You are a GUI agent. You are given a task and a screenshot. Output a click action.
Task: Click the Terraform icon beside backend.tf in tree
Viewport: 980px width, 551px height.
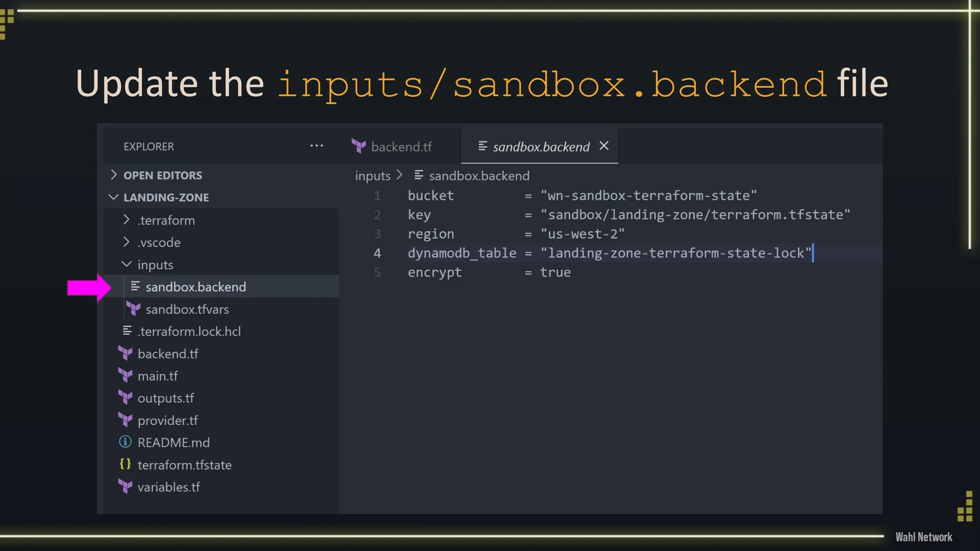(x=125, y=353)
